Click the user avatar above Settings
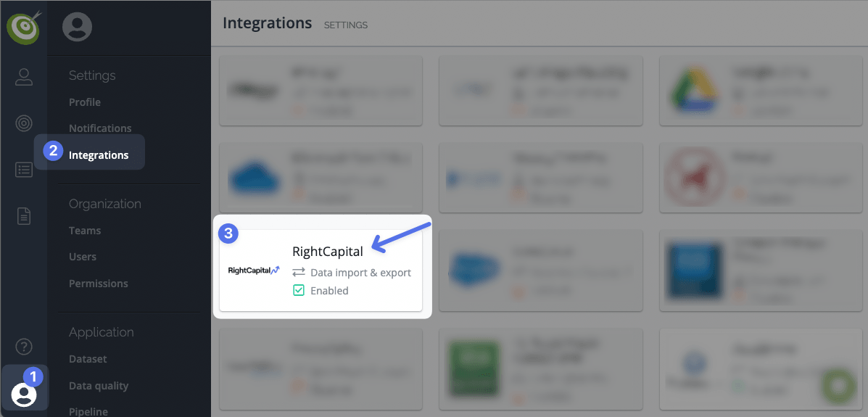The width and height of the screenshot is (868, 417). 77,28
